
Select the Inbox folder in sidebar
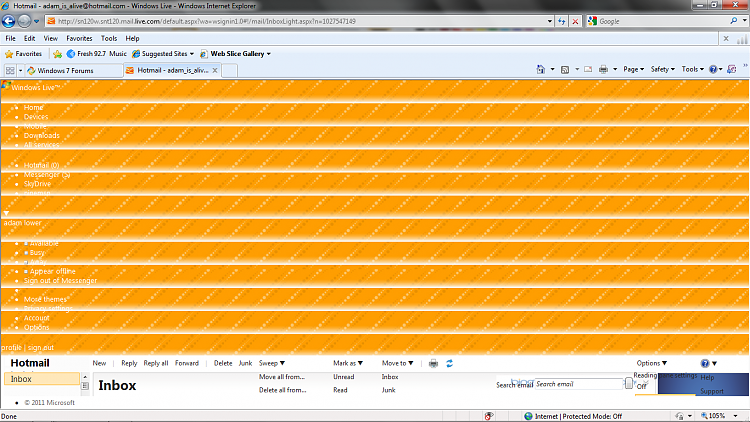click(42, 379)
